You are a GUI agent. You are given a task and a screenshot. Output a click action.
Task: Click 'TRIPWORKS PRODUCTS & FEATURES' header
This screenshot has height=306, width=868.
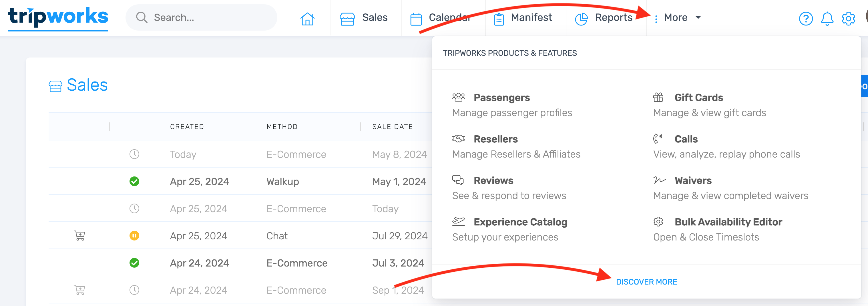pyautogui.click(x=509, y=53)
